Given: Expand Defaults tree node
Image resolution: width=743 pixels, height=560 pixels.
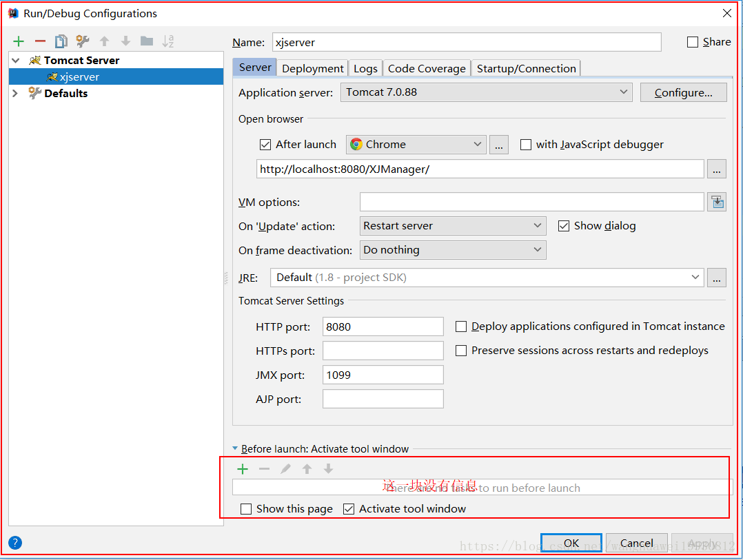Looking at the screenshot, I should click(15, 93).
